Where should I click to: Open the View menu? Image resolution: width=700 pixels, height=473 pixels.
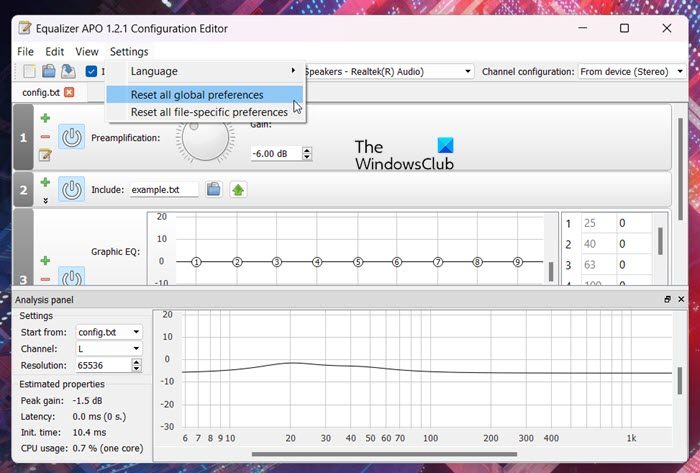pos(87,52)
